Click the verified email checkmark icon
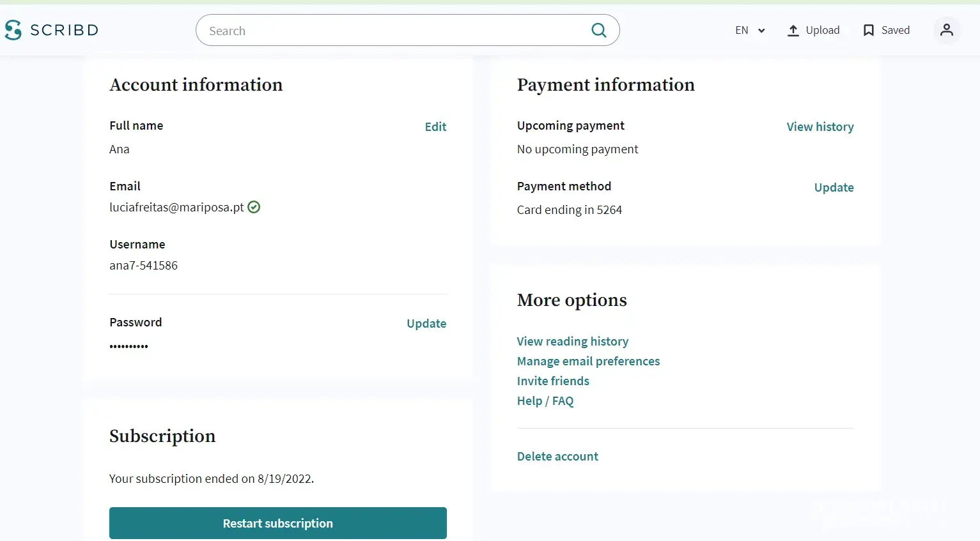Image resolution: width=980 pixels, height=541 pixels. [254, 207]
